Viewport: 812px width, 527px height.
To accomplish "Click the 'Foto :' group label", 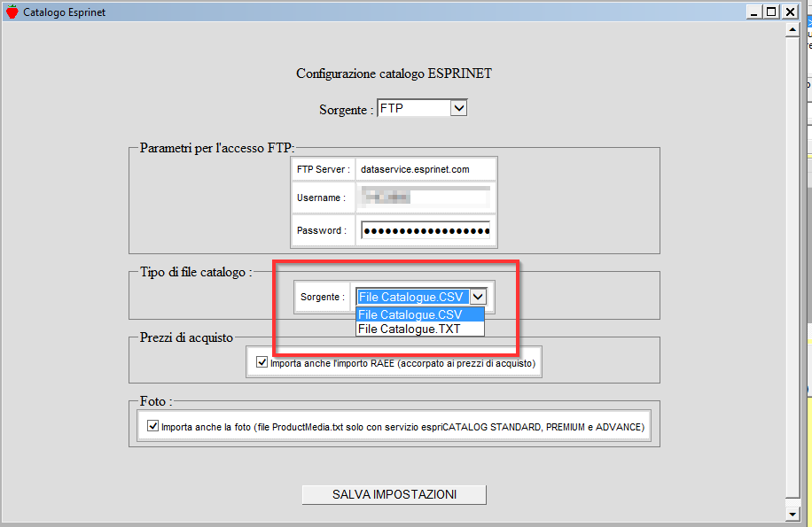I will (x=156, y=401).
